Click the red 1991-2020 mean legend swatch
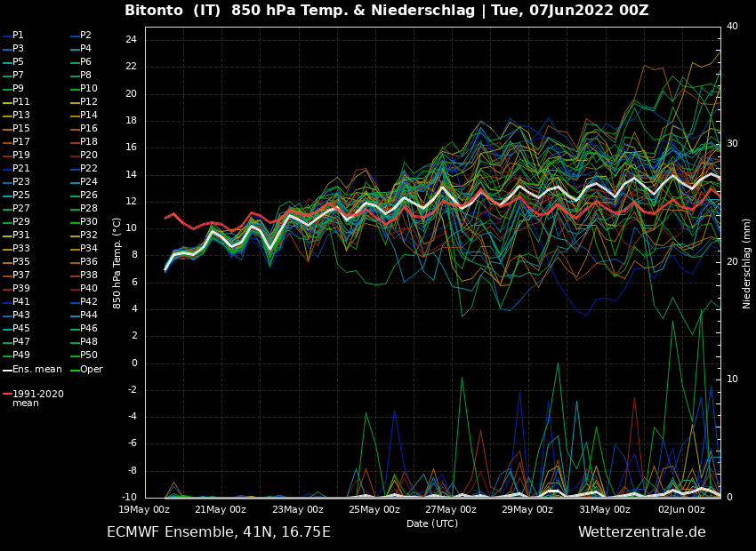 tap(7, 394)
